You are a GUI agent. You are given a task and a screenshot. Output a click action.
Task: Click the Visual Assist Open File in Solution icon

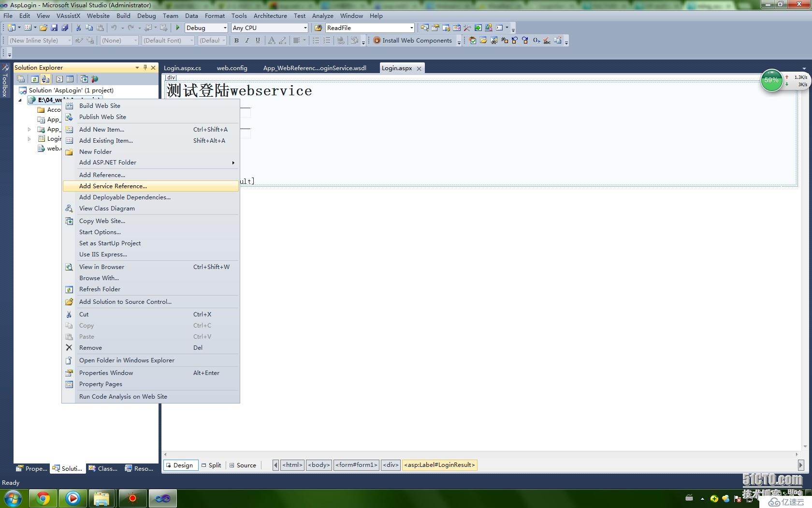click(483, 41)
